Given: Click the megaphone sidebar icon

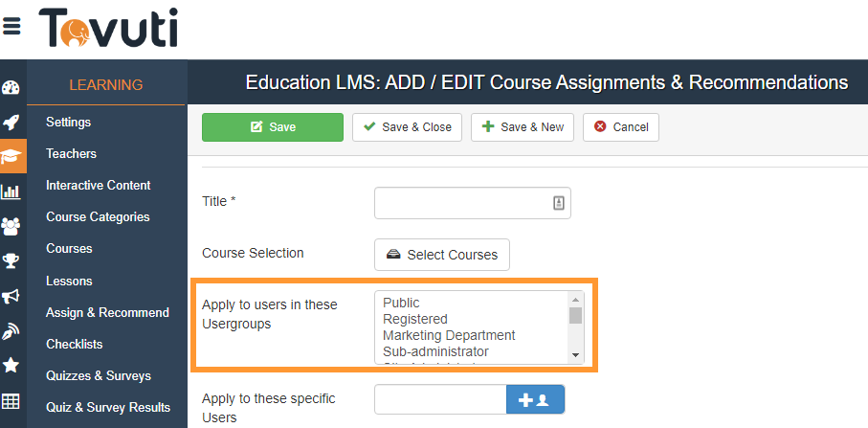Looking at the screenshot, I should [x=11, y=296].
